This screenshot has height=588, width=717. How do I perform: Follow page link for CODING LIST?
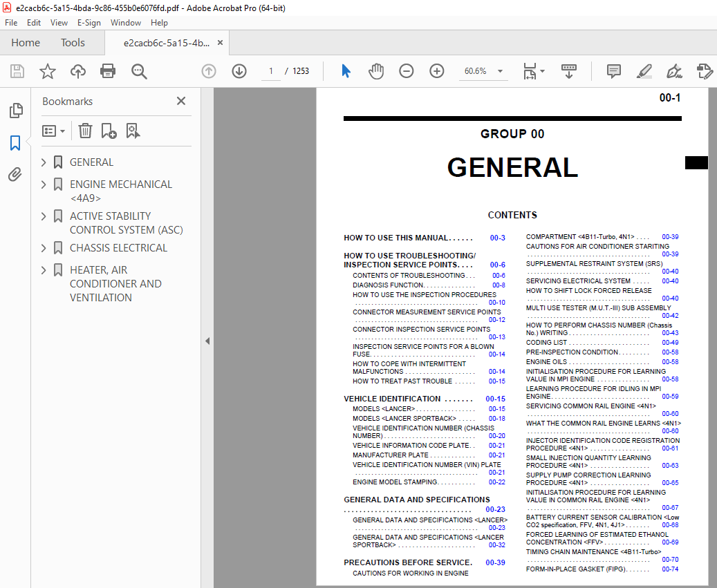[671, 343]
